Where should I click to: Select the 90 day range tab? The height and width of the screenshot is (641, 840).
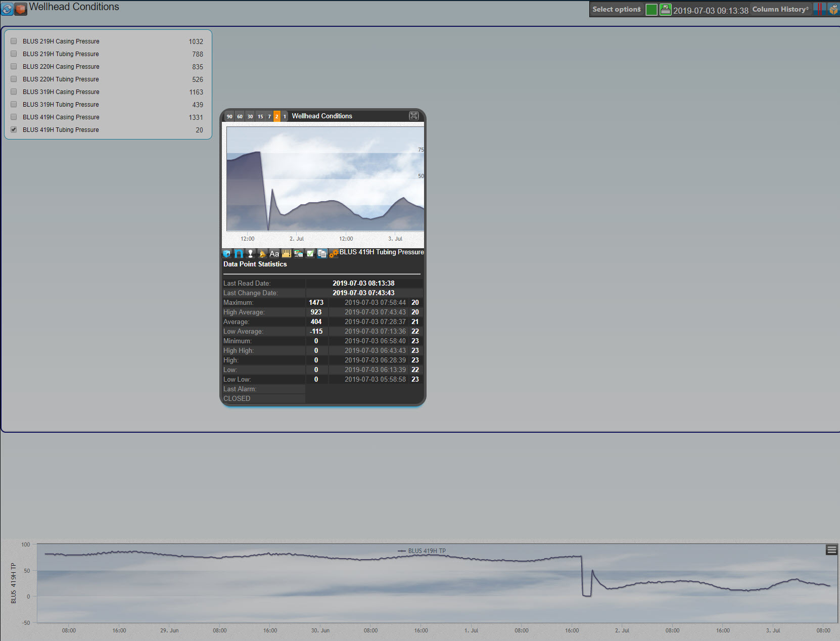tap(229, 116)
